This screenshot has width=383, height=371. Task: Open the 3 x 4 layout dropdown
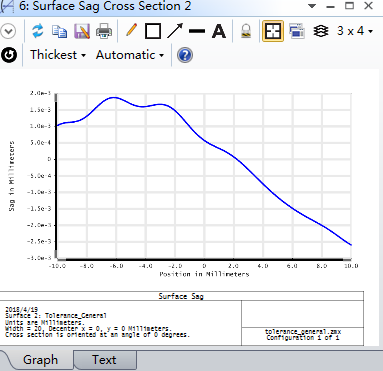pos(355,31)
